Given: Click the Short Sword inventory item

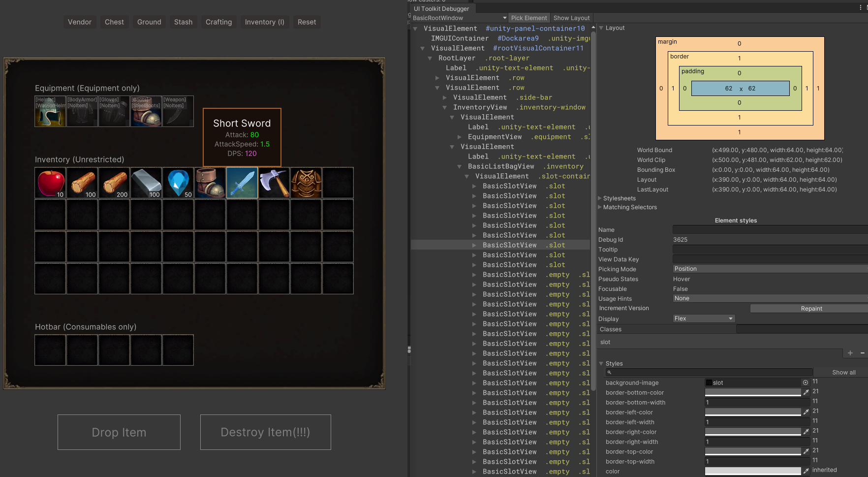Looking at the screenshot, I should click(x=242, y=183).
